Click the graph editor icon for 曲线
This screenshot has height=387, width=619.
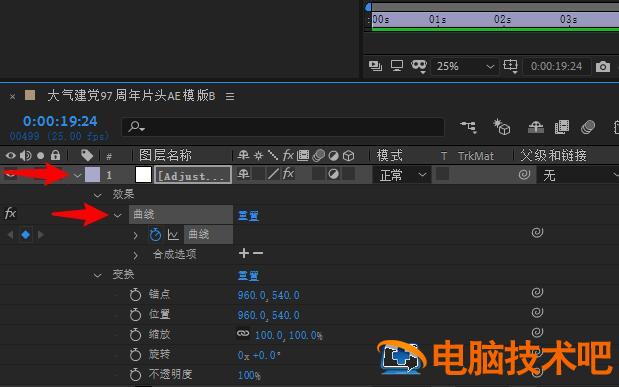(173, 235)
